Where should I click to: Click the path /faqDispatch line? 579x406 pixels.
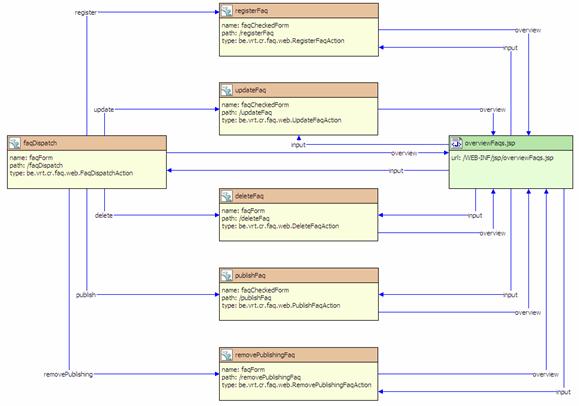36,166
